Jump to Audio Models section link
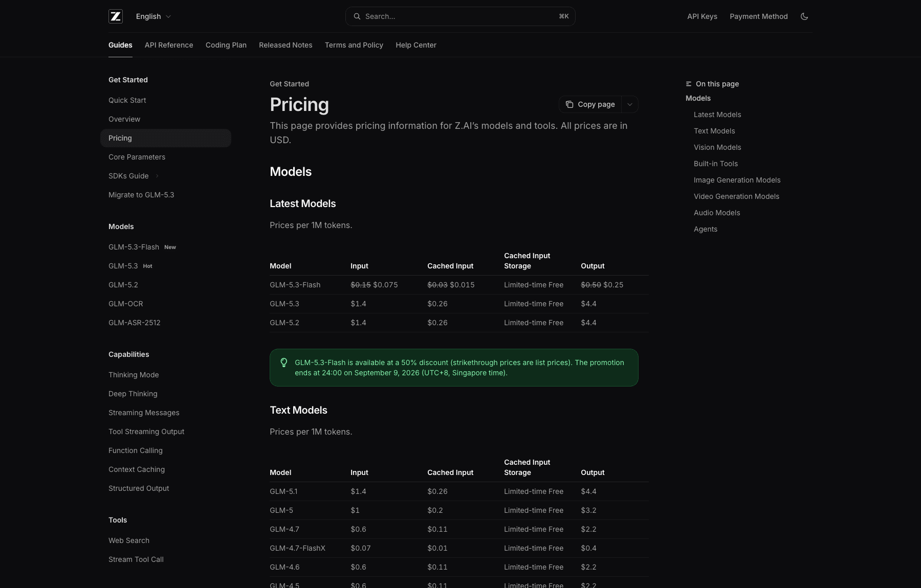Screen dimensions: 921x588 click(x=717, y=213)
